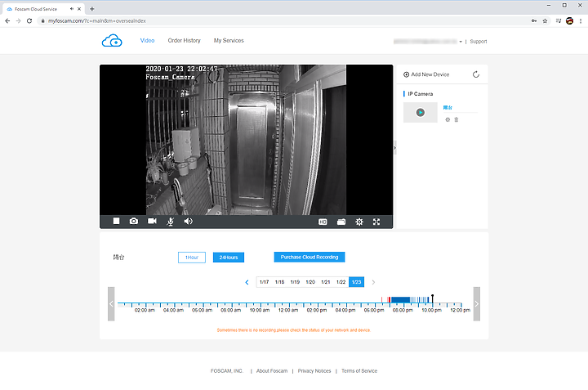
Task: Play the IP camera thumbnail
Action: point(421,112)
